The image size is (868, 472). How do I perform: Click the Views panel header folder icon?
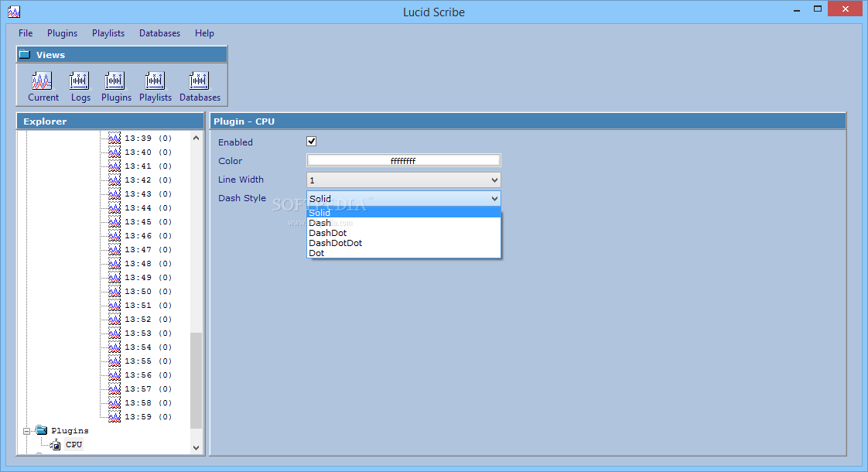(24, 54)
